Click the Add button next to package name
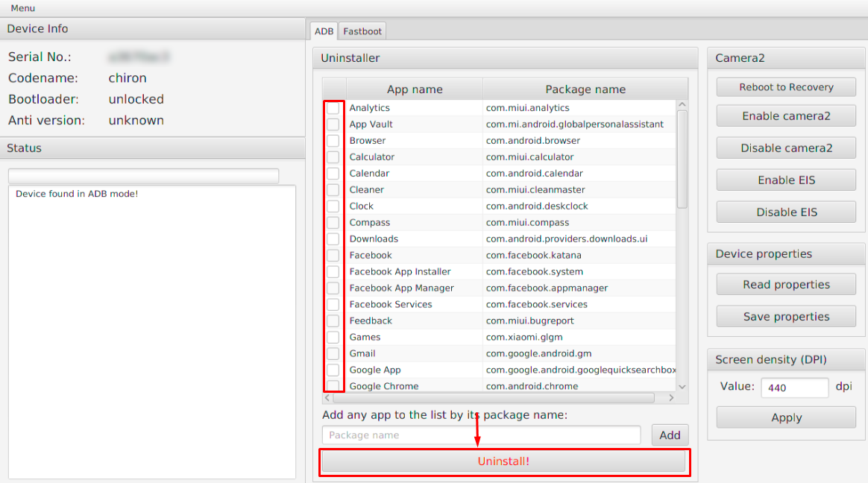868x483 pixels. [x=670, y=435]
